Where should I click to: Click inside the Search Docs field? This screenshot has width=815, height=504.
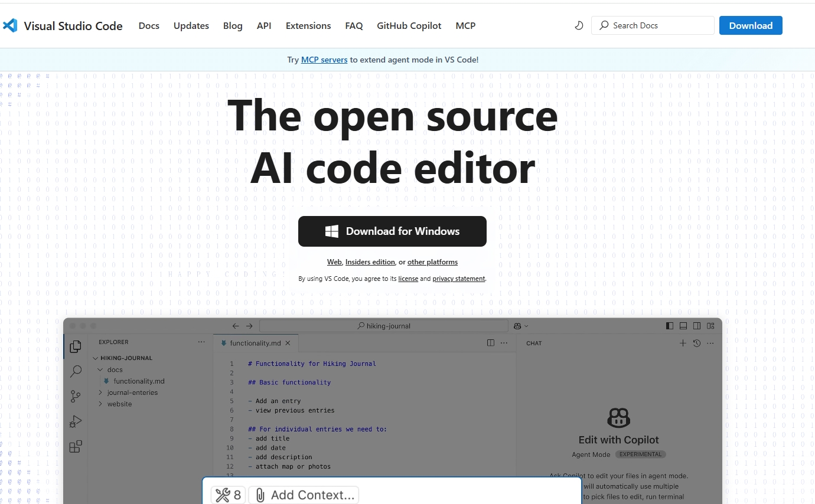coord(653,25)
